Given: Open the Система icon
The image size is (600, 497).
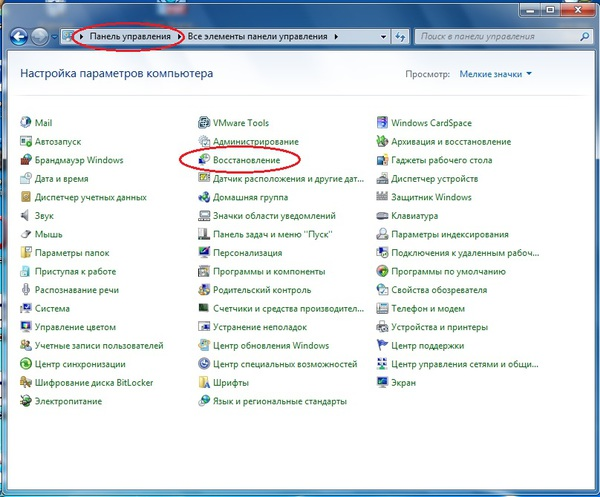Looking at the screenshot, I should [x=26, y=308].
